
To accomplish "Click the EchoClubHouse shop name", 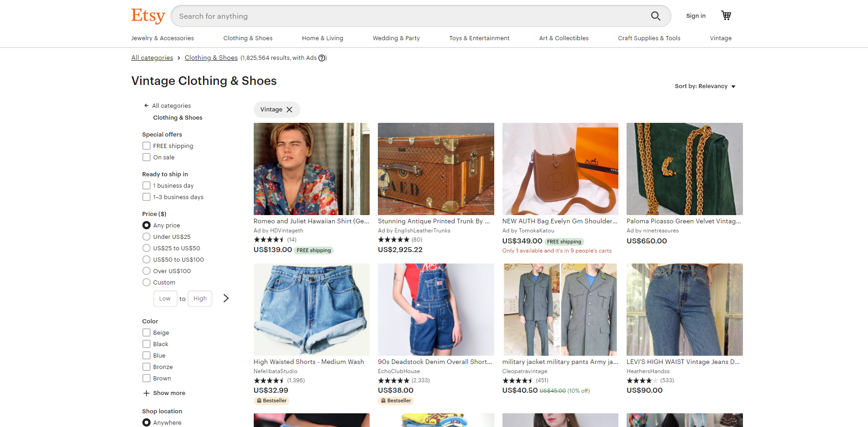I will (399, 371).
